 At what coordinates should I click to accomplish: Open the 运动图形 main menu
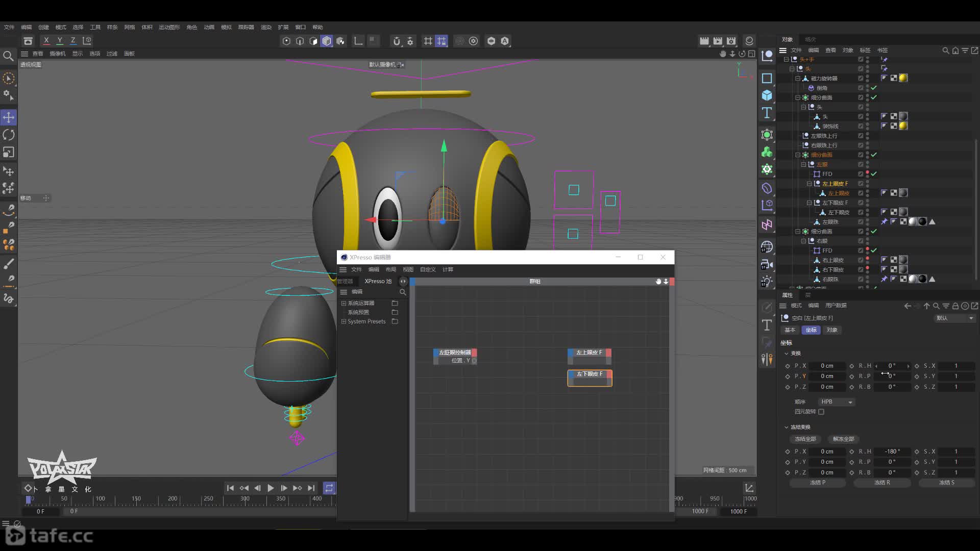coord(169,27)
